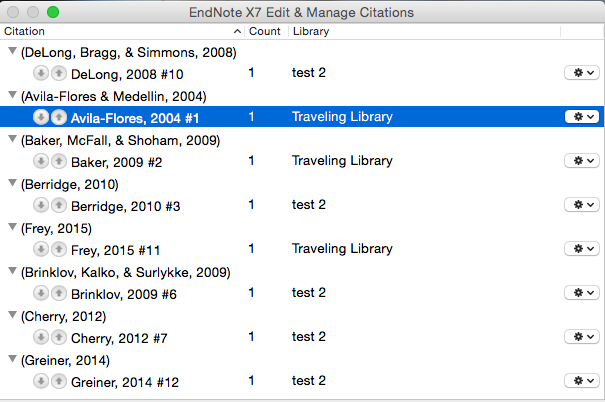The height and width of the screenshot is (402, 605).
Task: Move Cherry, 2012 #7 citation up
Action: [58, 338]
